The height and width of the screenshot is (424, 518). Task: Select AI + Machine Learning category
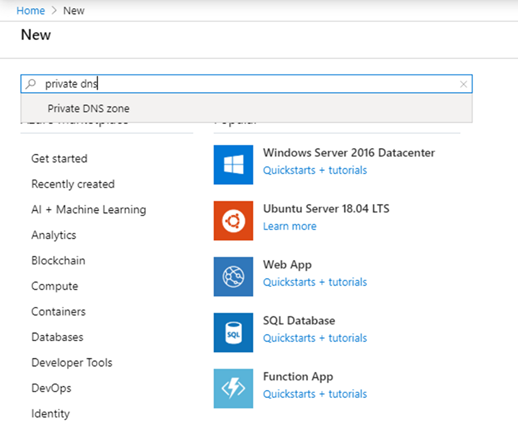(89, 209)
